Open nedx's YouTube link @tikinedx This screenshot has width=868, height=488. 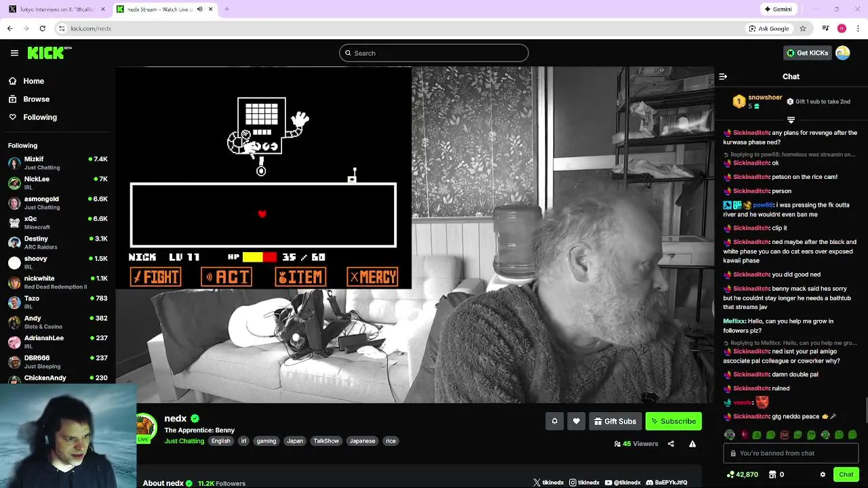[x=622, y=483]
